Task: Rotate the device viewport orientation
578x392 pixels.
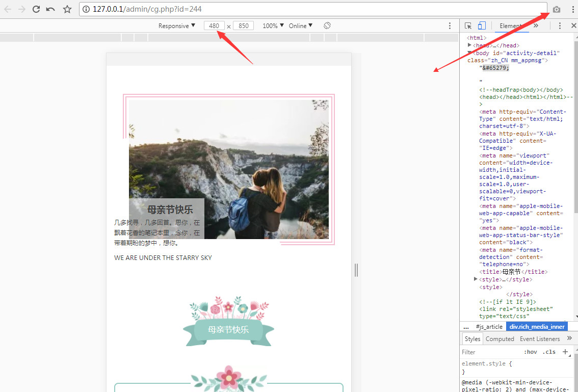Action: [x=327, y=25]
